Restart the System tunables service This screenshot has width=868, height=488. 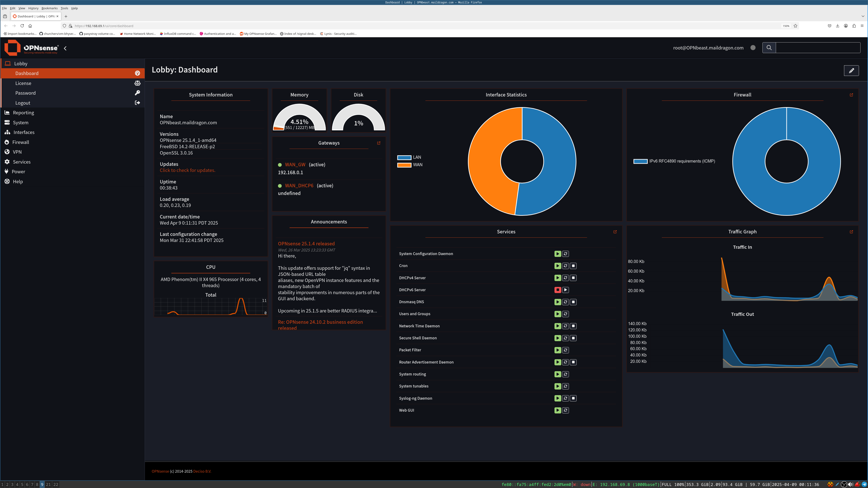click(x=565, y=386)
